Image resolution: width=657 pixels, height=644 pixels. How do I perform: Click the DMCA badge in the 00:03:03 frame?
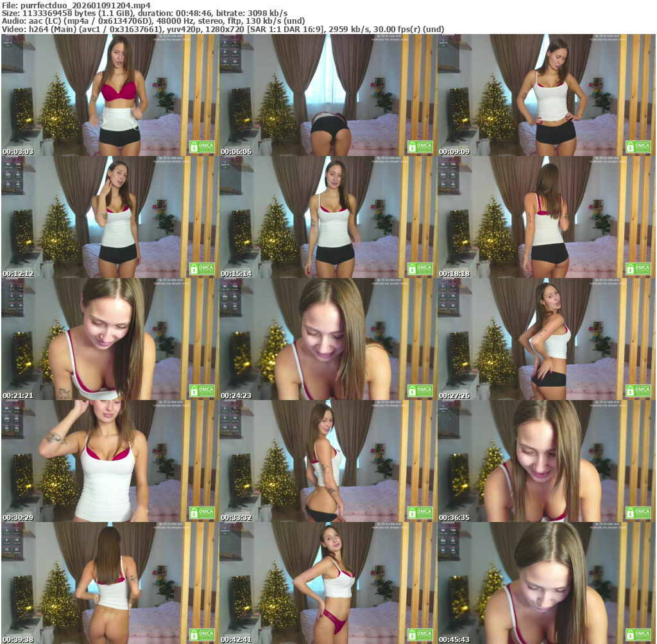coord(202,147)
